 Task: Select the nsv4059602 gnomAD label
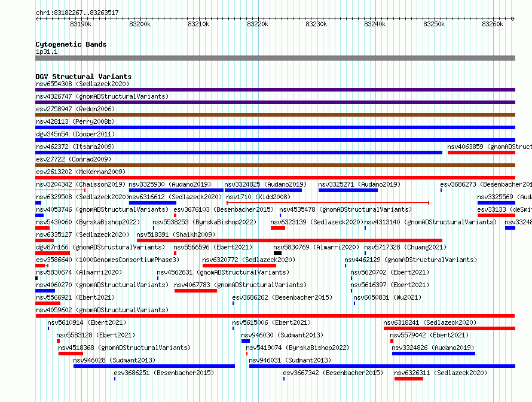pyautogui.click(x=102, y=310)
